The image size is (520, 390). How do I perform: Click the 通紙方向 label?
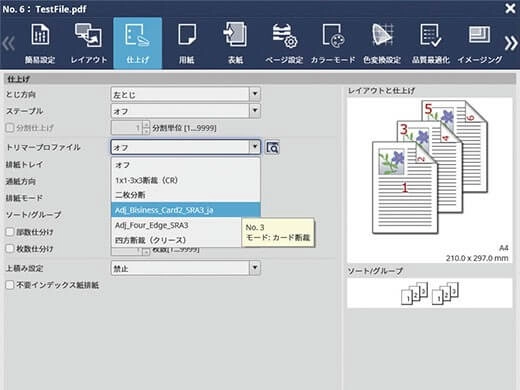tap(21, 181)
